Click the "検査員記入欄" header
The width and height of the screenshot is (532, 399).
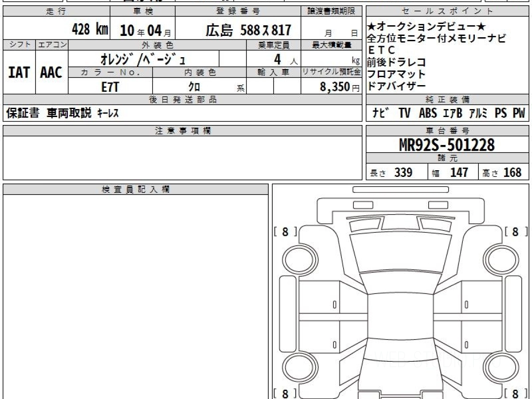[136, 189]
